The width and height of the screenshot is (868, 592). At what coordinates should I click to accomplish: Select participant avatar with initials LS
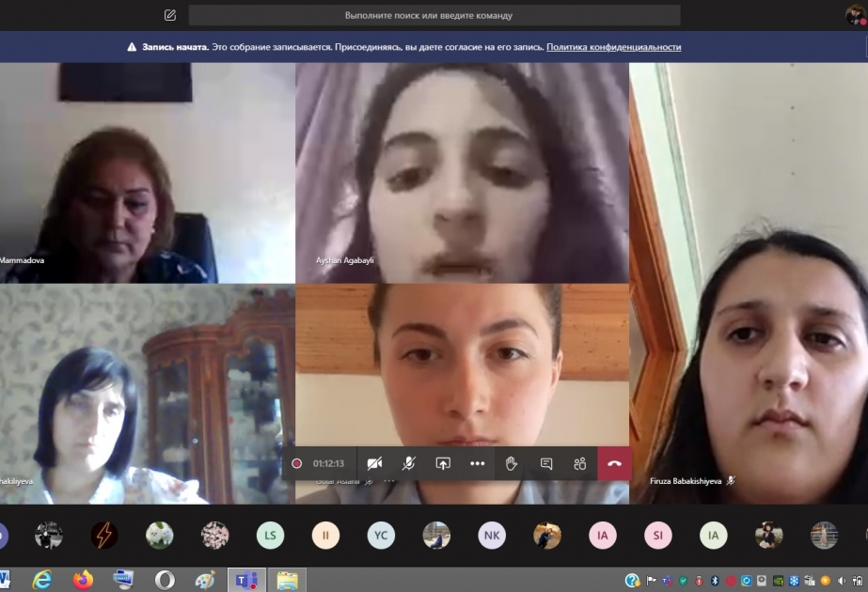coord(270,536)
